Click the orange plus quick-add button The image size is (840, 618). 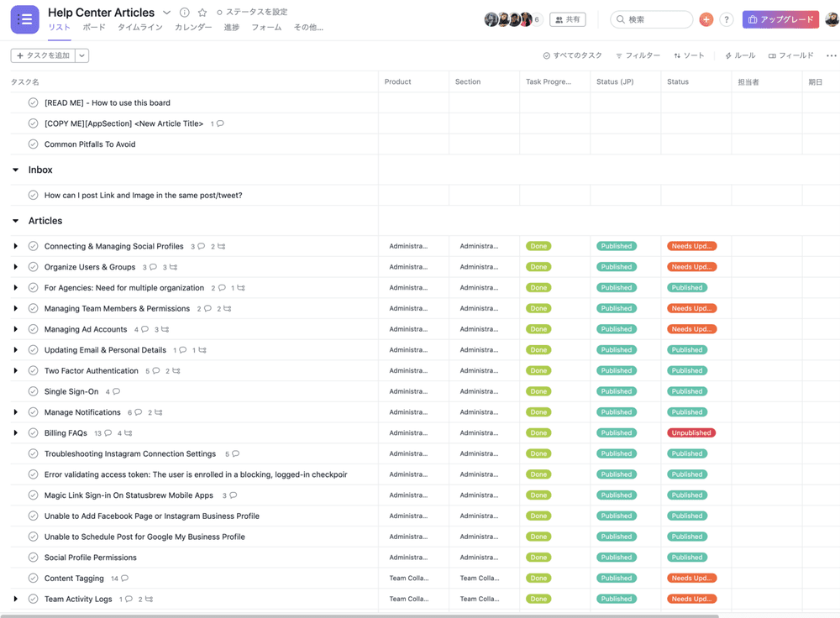tap(706, 19)
